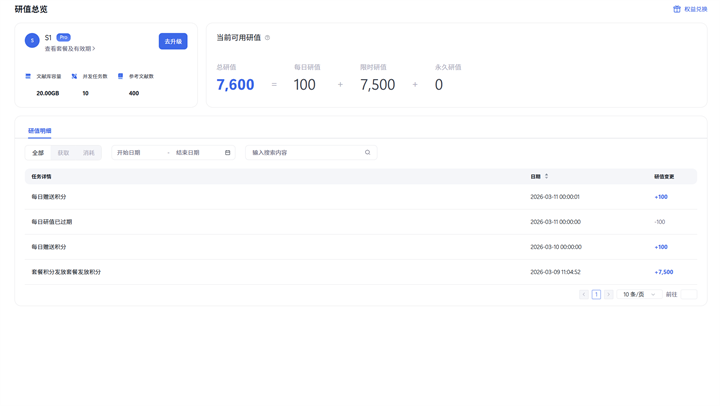
Task: Click the help icon beside 当前可用研值
Action: (267, 38)
